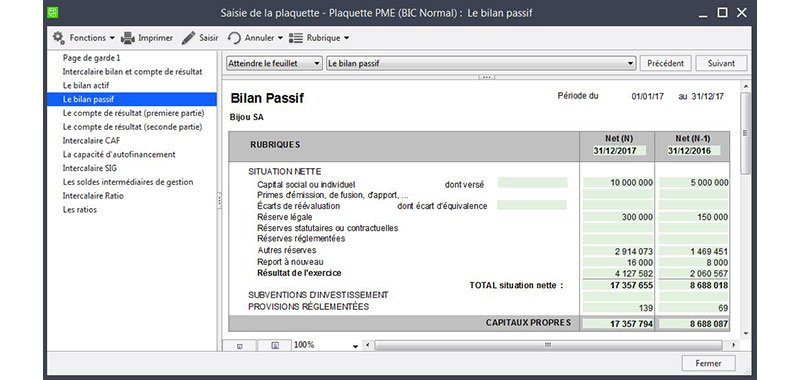Click the Primes d'émission Net (N) empty field

point(618,194)
